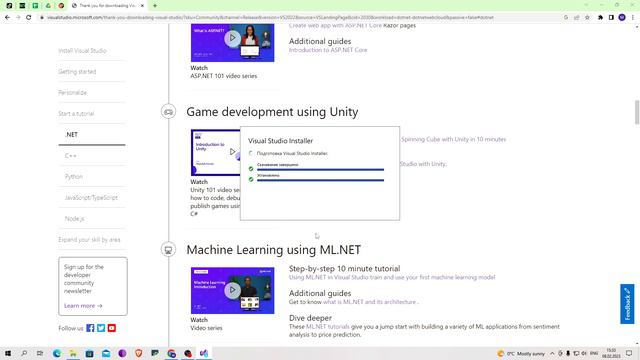Viewport: 640px width, 360px height.
Task: Open the Windows Start menu
Action: pyautogui.click(x=7, y=353)
